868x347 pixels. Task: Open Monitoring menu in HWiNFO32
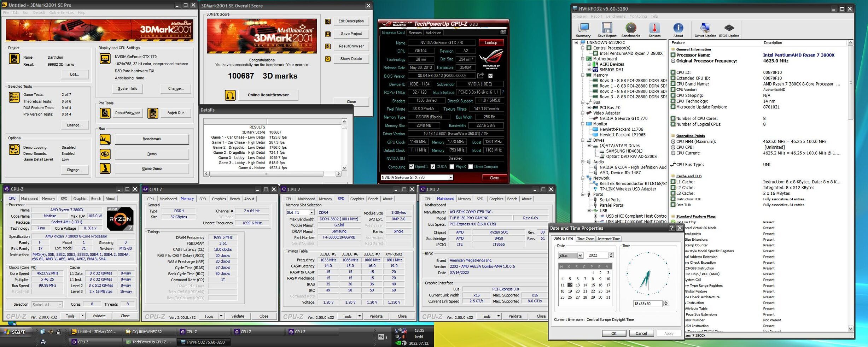pyautogui.click(x=638, y=16)
